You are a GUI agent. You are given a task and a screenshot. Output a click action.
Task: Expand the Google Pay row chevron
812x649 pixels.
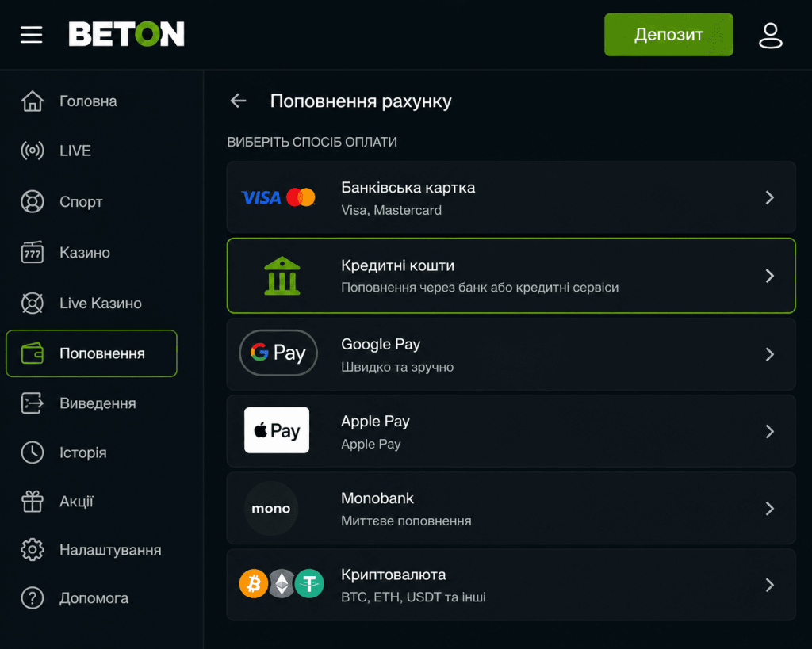(x=769, y=354)
